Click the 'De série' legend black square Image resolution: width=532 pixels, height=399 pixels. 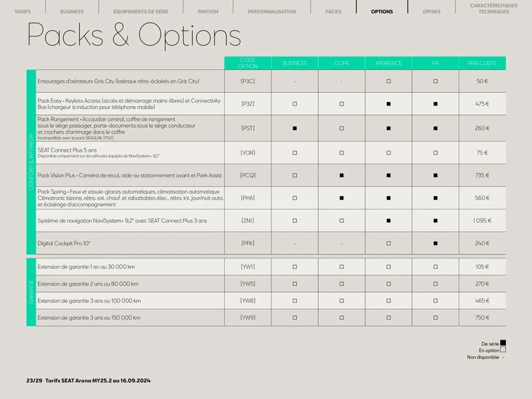[503, 343]
